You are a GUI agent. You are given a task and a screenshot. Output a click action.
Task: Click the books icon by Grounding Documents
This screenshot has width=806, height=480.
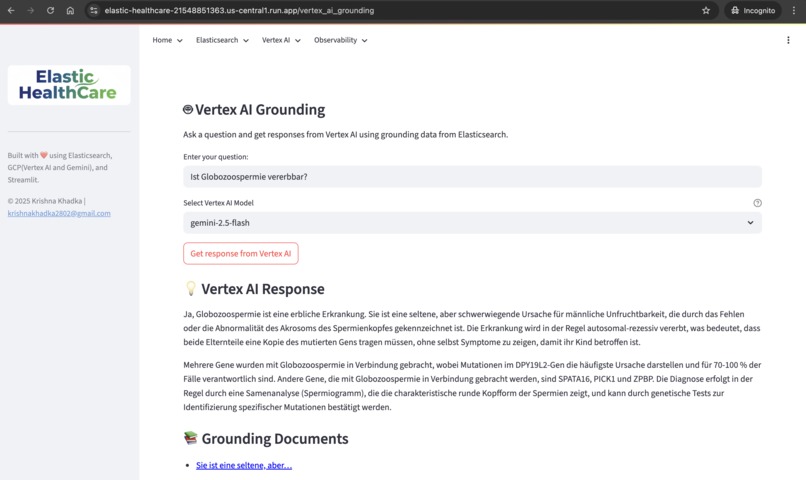[191, 438]
